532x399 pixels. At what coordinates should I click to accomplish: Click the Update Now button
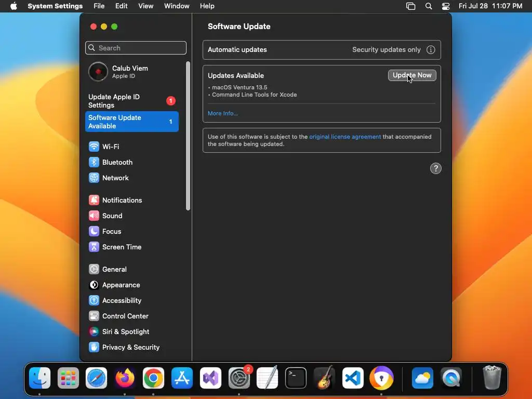click(x=412, y=75)
